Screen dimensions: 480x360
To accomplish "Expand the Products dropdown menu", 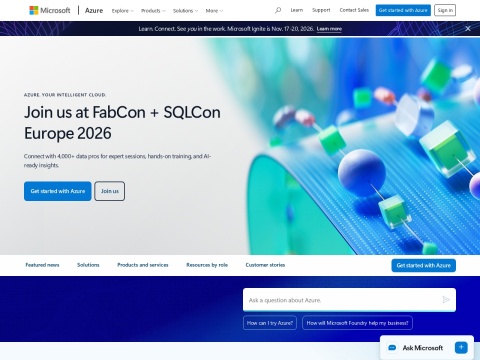I will pyautogui.click(x=153, y=11).
